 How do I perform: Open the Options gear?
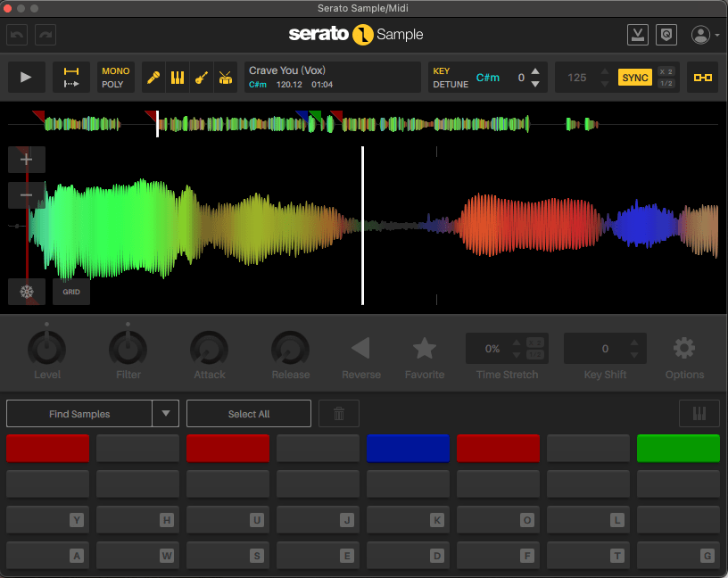coord(684,348)
